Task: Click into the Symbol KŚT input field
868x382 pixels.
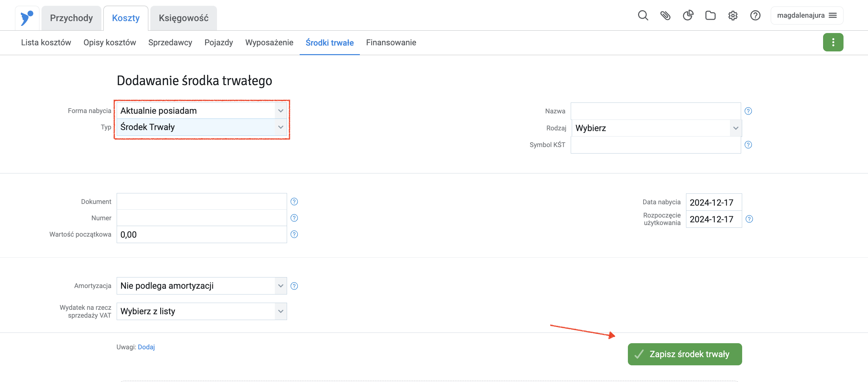Action: point(655,145)
